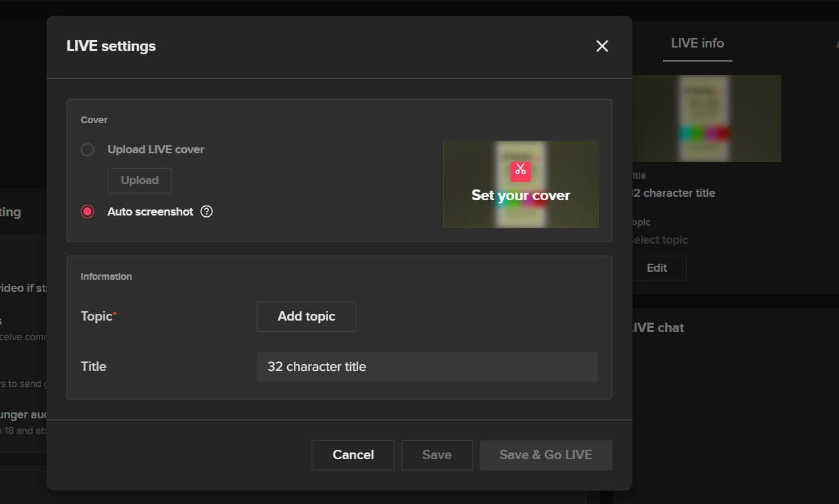Click Select topic text in LIVE info panel

pos(660,240)
